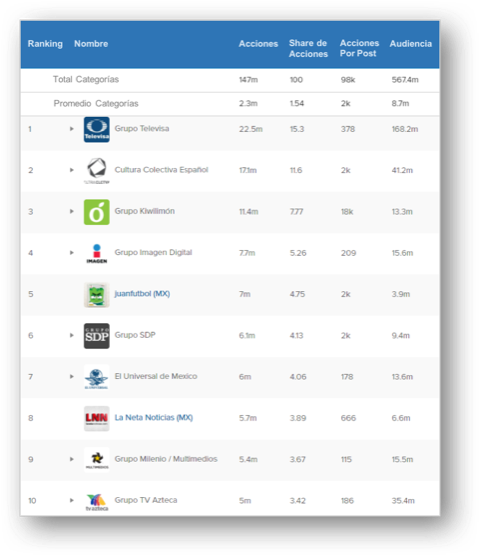480x556 pixels.
Task: Expand the Grupo SDP row
Action: coord(72,335)
